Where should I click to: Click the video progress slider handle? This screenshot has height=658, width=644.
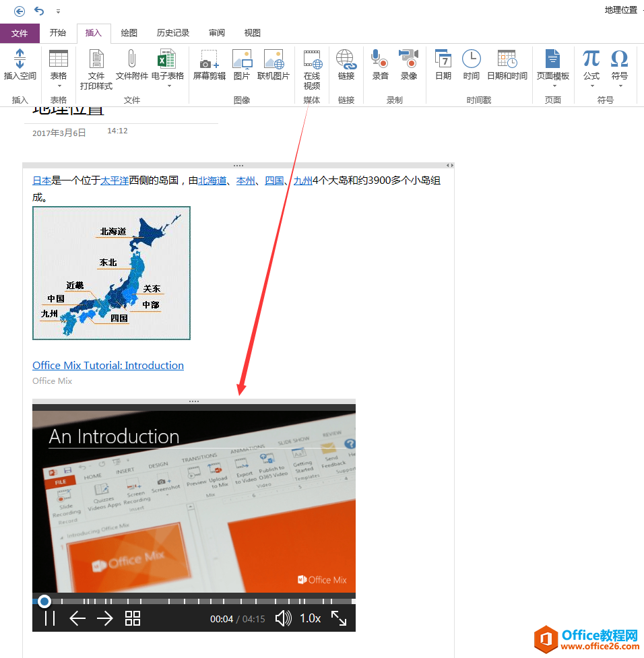[44, 601]
